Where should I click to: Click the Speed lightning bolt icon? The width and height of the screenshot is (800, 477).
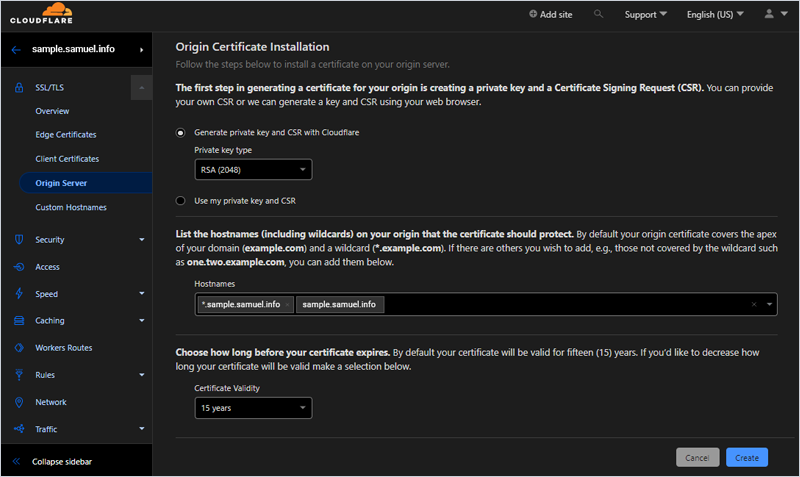coord(19,293)
